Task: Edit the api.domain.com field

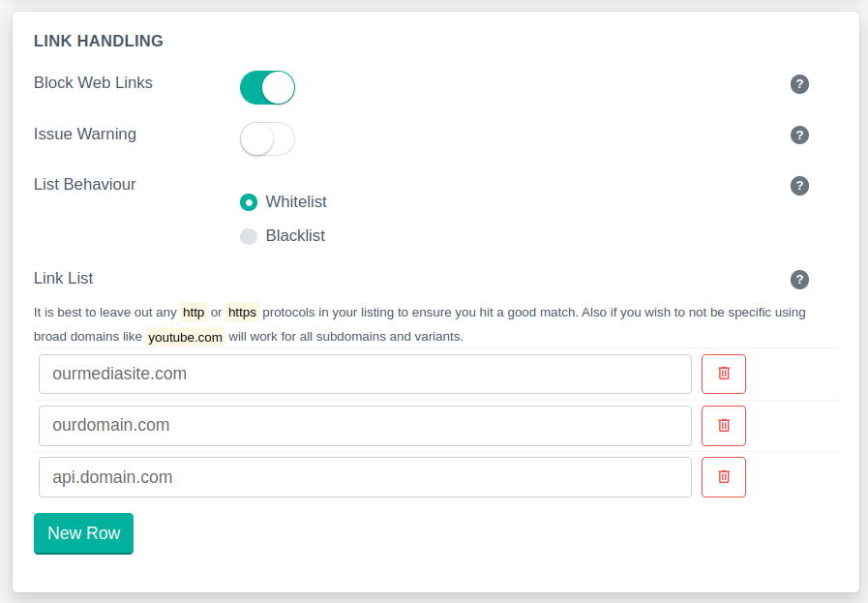Action: pos(365,477)
